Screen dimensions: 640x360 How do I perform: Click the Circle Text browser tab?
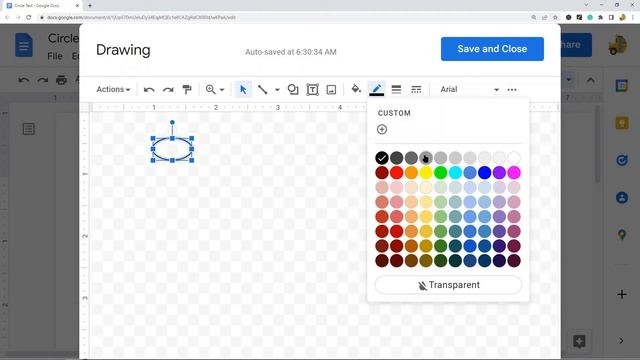[x=41, y=6]
